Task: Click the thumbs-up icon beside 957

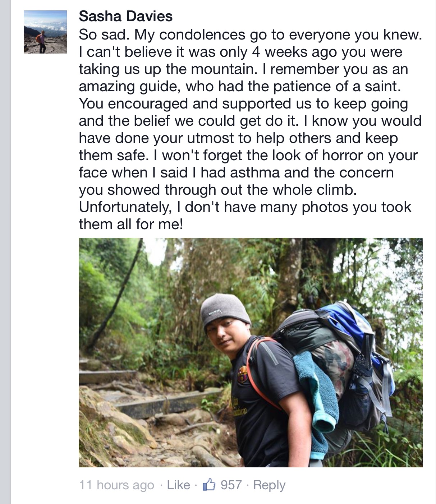Action: (x=209, y=485)
